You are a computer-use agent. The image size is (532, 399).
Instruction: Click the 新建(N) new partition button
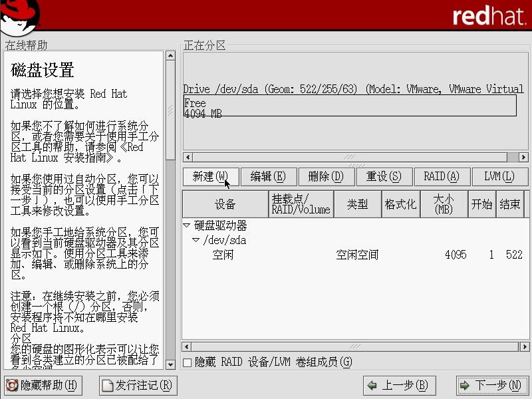coord(210,176)
